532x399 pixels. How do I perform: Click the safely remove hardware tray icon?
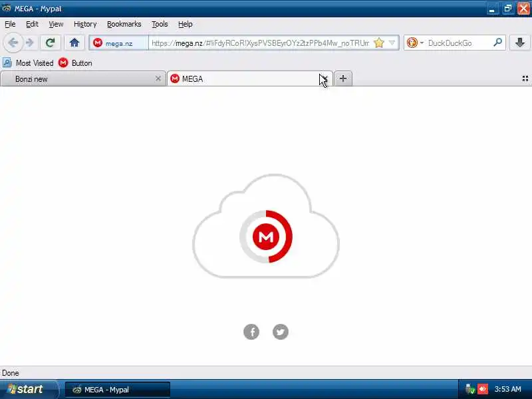coord(470,389)
